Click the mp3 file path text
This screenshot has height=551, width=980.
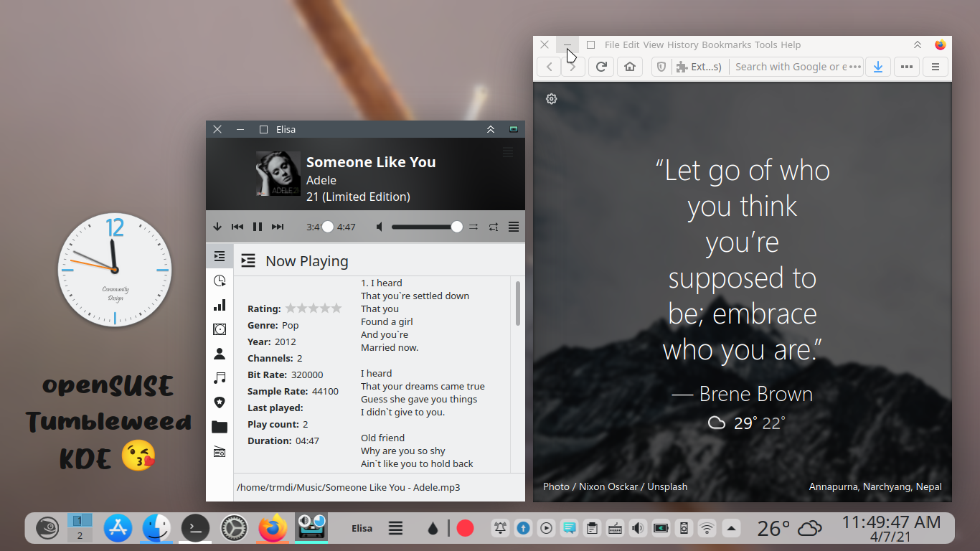tap(349, 487)
